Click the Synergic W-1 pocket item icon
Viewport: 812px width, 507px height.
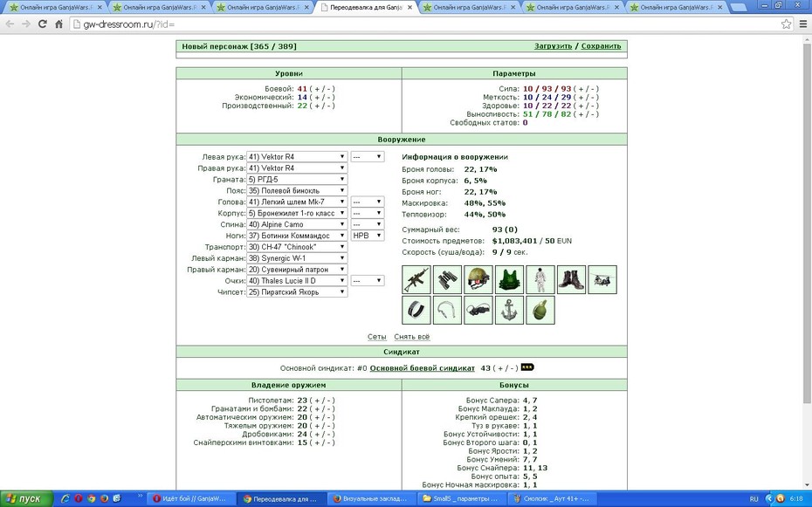pos(416,311)
